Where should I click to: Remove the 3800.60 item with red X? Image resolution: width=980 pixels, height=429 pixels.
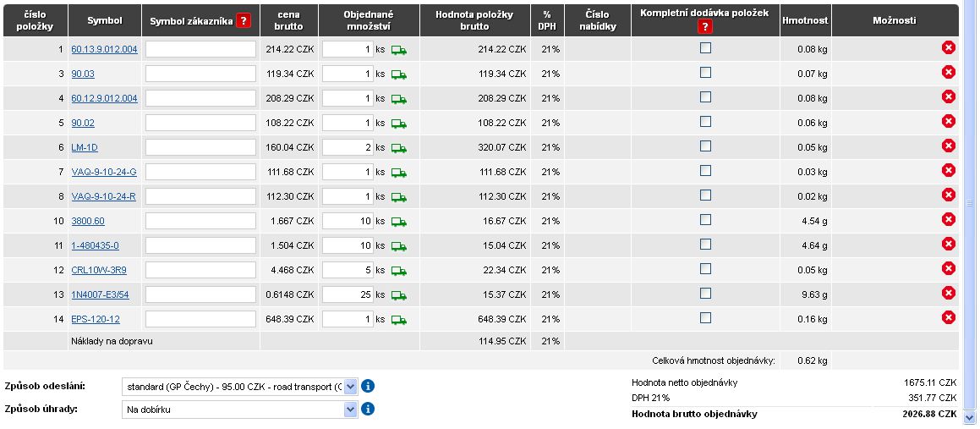(948, 220)
